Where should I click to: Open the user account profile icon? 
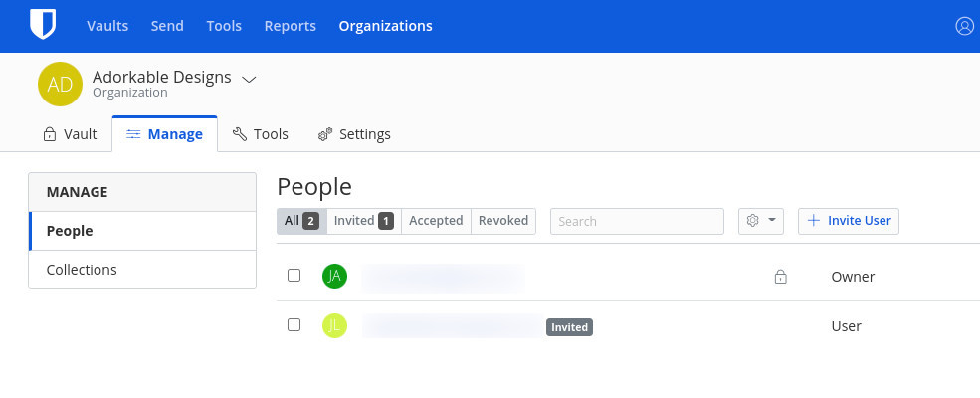point(963,26)
